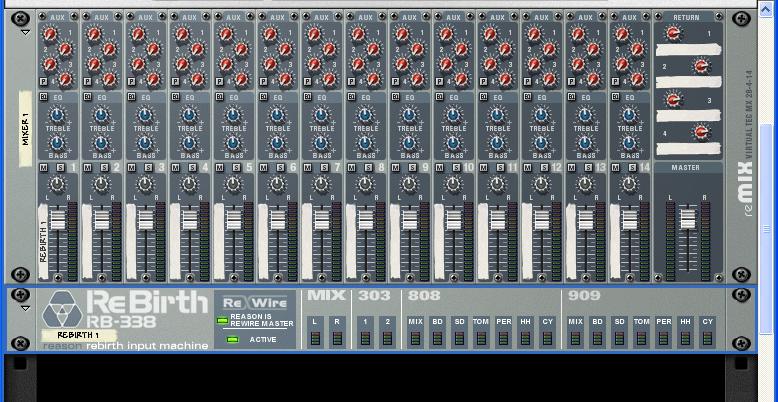Image resolution: width=778 pixels, height=402 pixels.
Task: Toggle the pre-fader P button on channel 2
Action: 87,81
